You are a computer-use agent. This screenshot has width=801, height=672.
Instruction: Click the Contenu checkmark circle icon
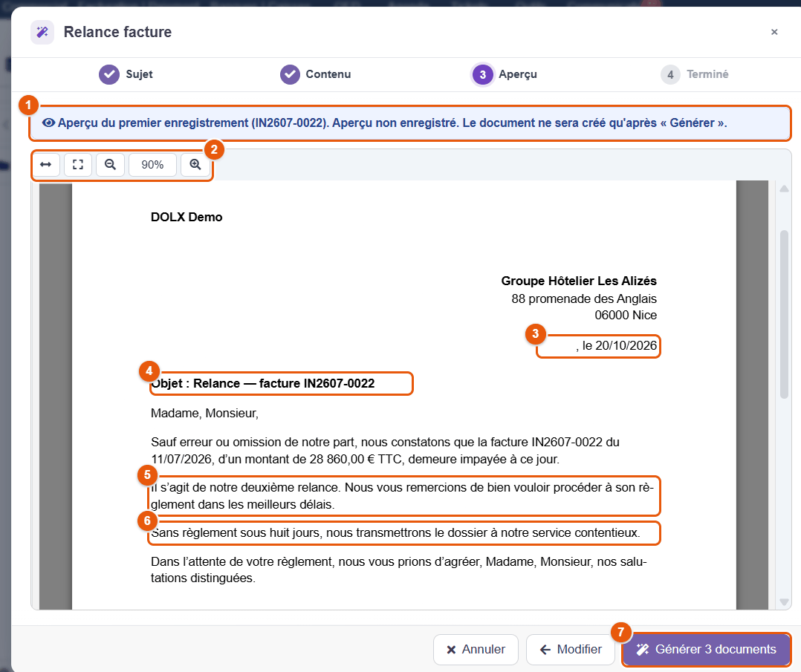pyautogui.click(x=290, y=74)
